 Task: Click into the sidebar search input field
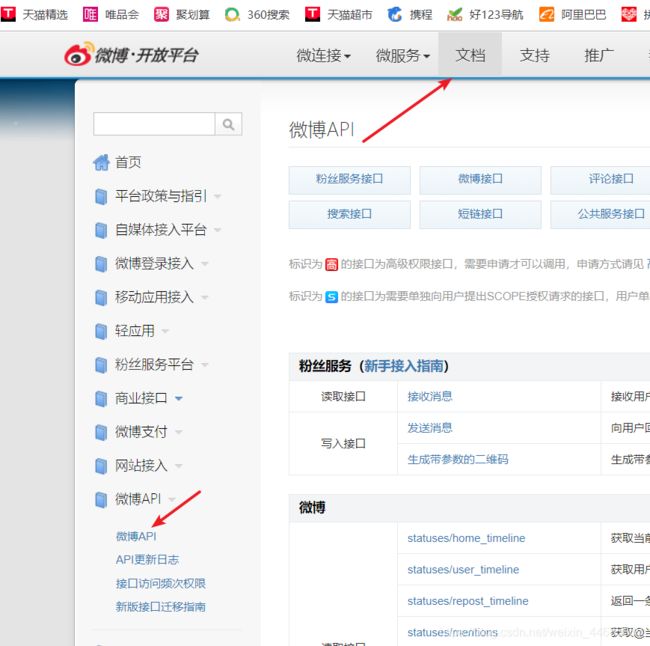[x=154, y=124]
